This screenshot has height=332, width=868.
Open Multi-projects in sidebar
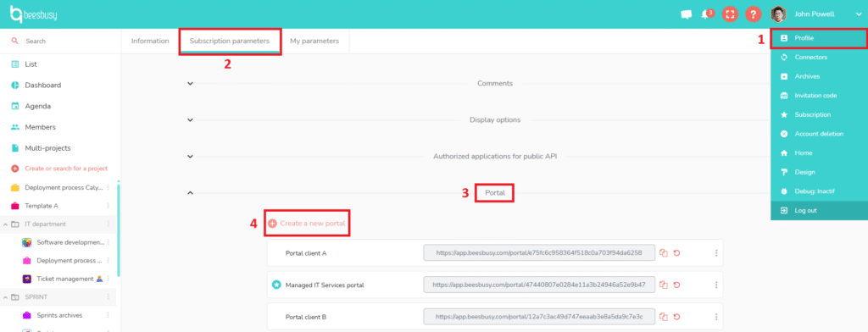pos(47,148)
